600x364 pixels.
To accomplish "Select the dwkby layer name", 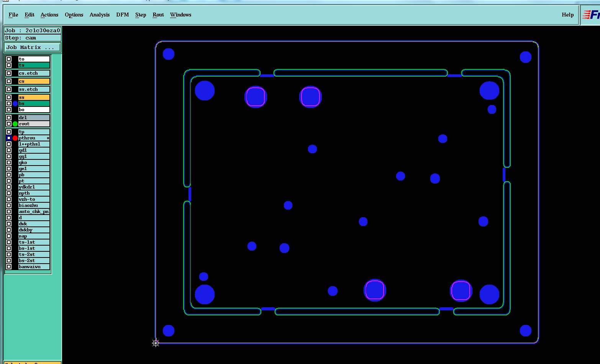I will click(34, 230).
